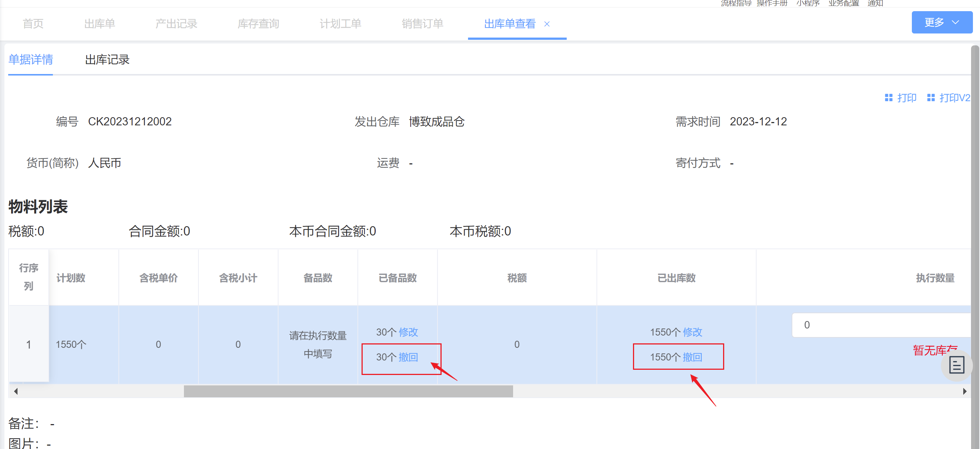
Task: Click the 合同金额:0 summary text
Action: point(159,231)
